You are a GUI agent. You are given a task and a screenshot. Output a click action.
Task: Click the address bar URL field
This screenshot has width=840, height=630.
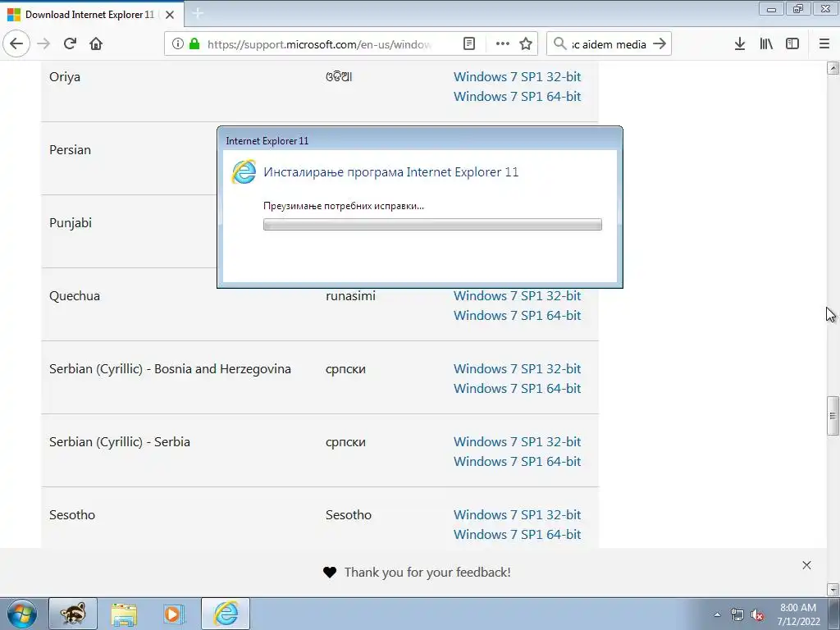(x=320, y=44)
